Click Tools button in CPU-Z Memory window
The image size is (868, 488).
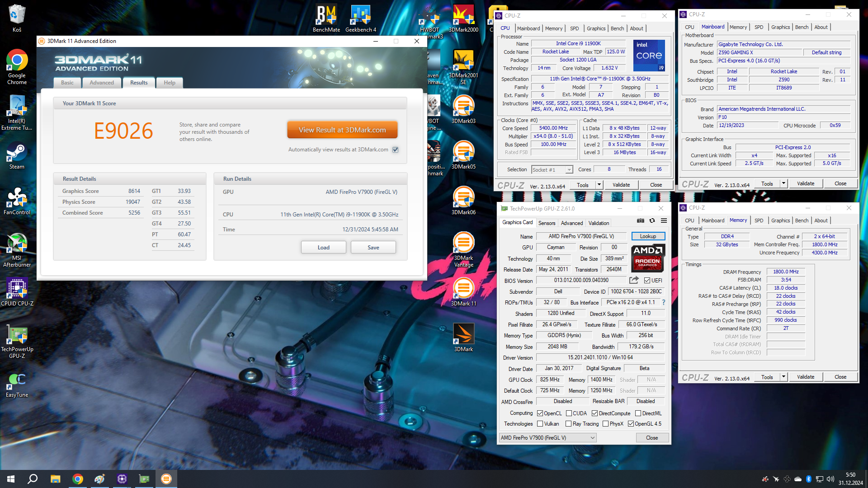click(767, 377)
